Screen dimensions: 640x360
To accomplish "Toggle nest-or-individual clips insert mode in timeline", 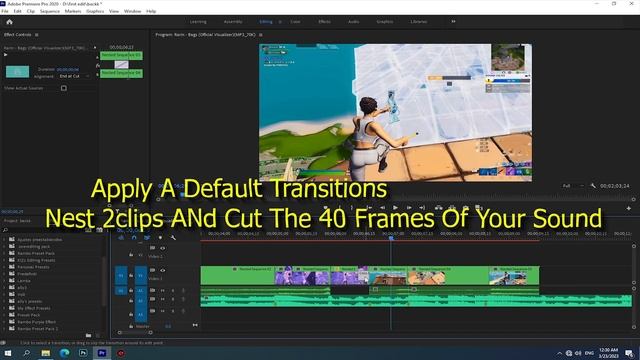I will point(121,237).
